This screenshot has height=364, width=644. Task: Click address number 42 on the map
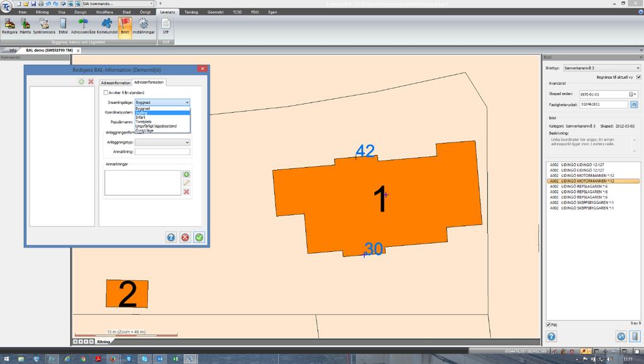point(365,151)
